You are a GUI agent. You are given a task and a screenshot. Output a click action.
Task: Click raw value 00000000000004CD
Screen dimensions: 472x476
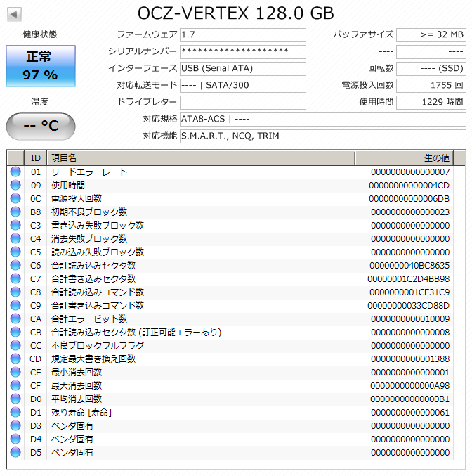(x=409, y=186)
